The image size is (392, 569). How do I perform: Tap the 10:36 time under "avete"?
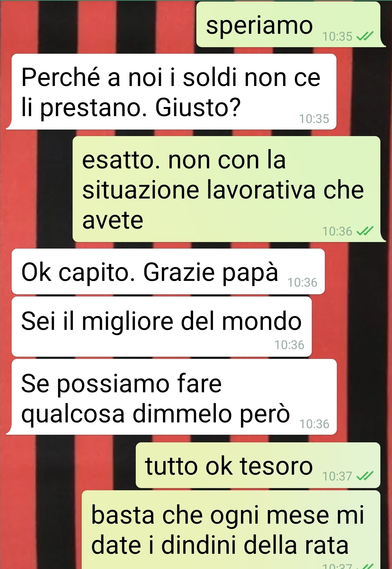(337, 231)
